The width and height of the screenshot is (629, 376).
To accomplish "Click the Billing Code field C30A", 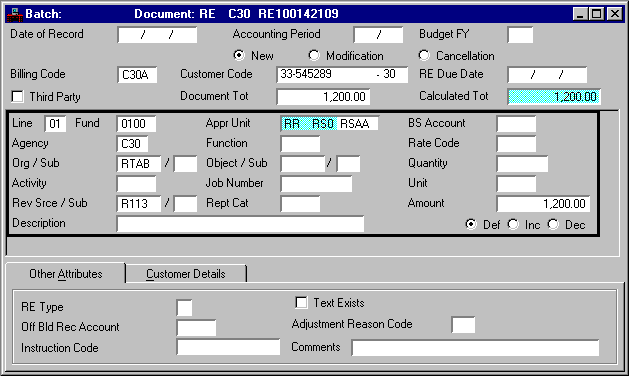I will click(137, 75).
